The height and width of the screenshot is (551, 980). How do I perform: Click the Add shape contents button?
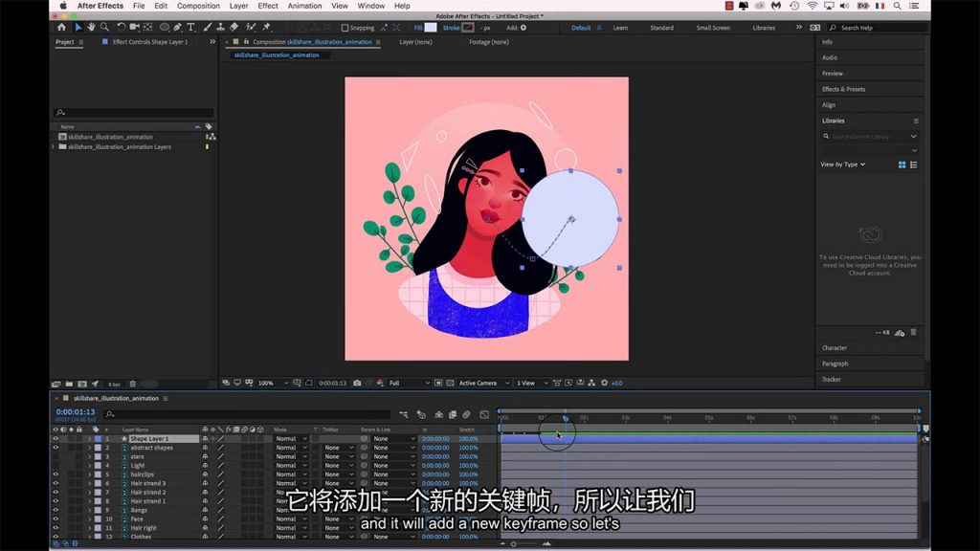[x=523, y=28]
